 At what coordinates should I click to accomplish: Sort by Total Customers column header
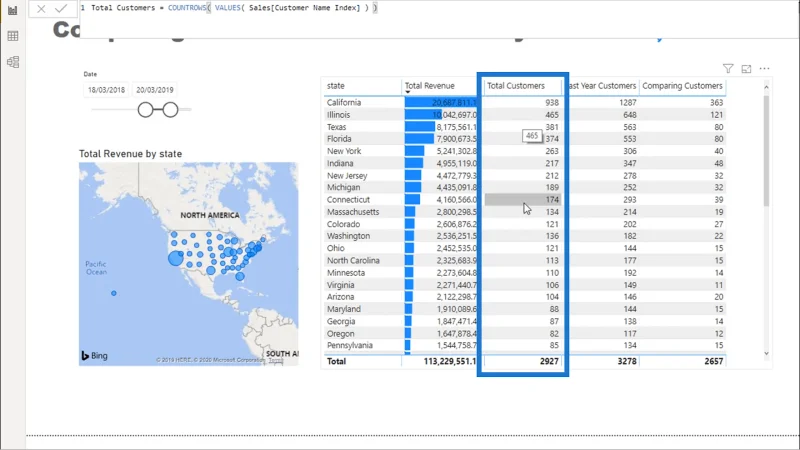516,86
